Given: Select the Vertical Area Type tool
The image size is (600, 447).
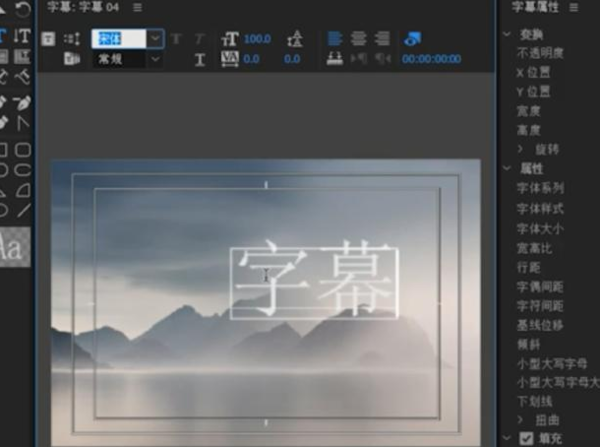Looking at the screenshot, I should pyautogui.click(x=22, y=57).
